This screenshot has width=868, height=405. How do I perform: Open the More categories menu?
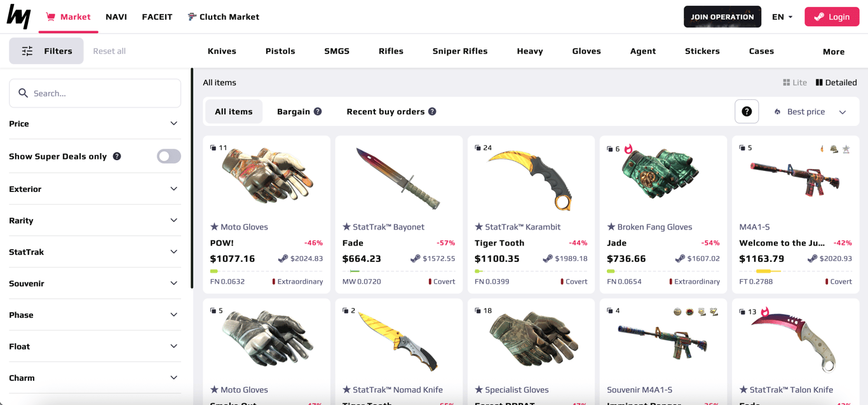[834, 51]
